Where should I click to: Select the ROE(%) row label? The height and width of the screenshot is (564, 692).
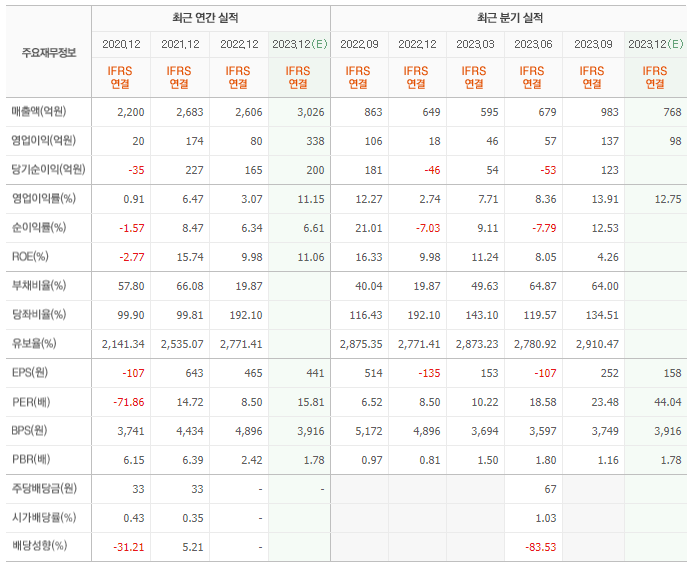pos(30,256)
